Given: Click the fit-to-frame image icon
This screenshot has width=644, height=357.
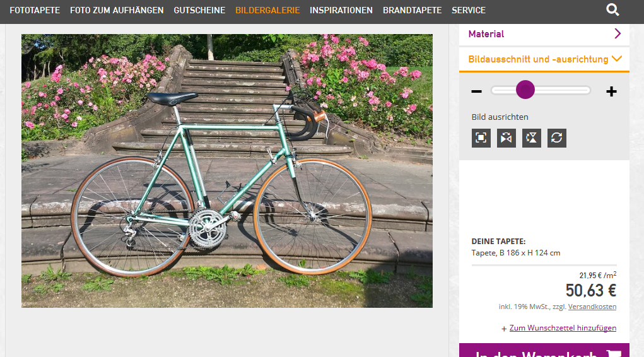Looking at the screenshot, I should (481, 138).
